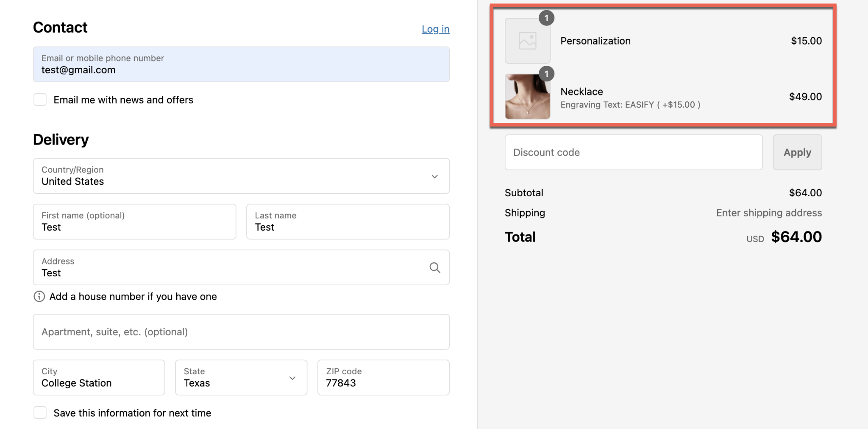Click the Personalization placeholder image icon

click(x=527, y=40)
